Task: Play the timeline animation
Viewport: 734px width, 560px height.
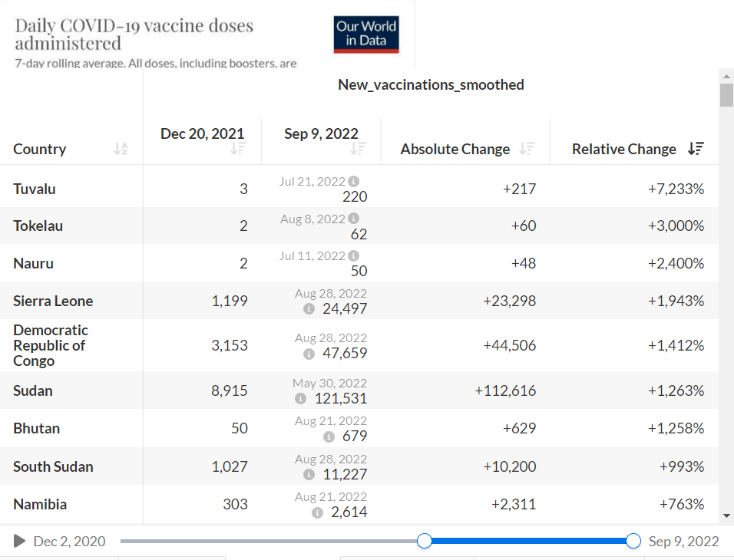Action: [19, 542]
